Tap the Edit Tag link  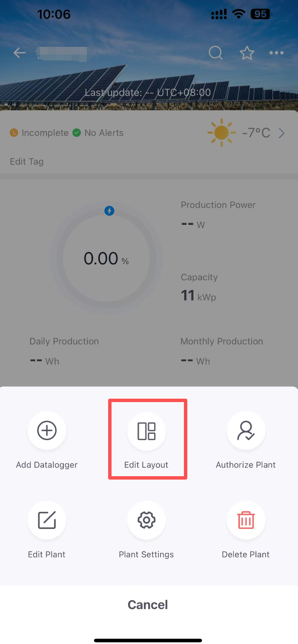pyautogui.click(x=27, y=162)
